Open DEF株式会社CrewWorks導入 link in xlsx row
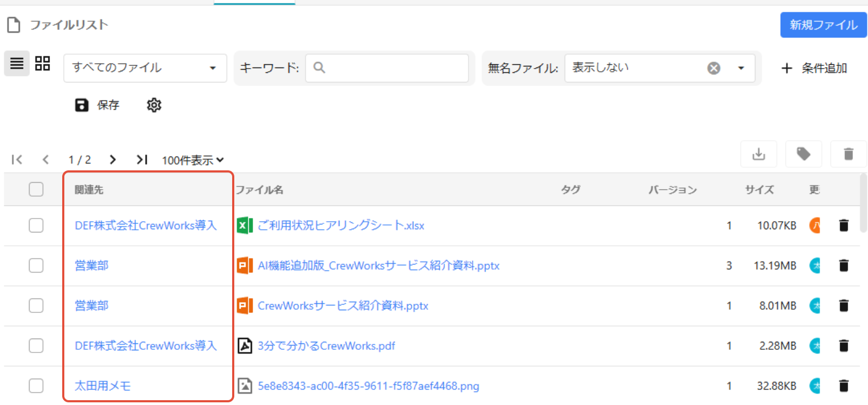Viewport: 868px width, 405px height. (146, 226)
